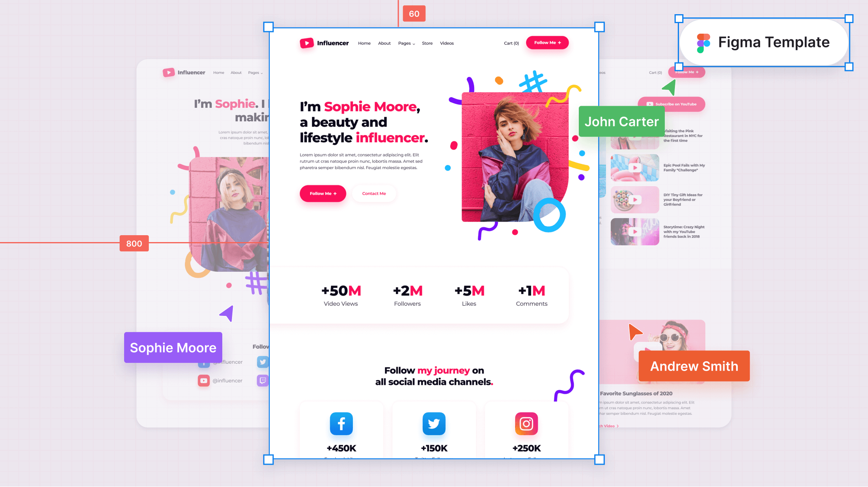Toggle the Sophie Moore name label

coord(173,347)
